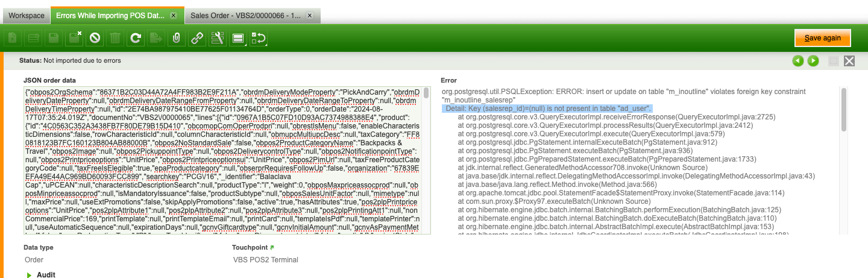This screenshot has height=278, width=868.
Task: Click the Data type value Order
Action: 34,260
